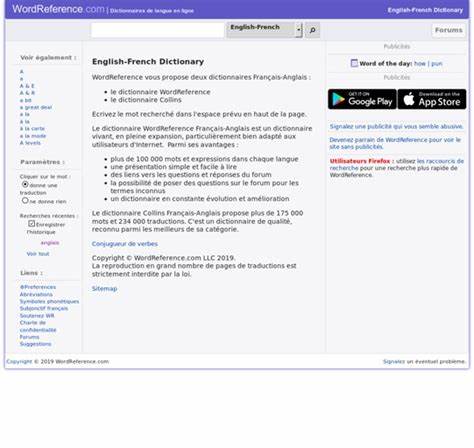The width and height of the screenshot is (474, 448).
Task: Open word of the day 'how'
Action: coord(420,63)
